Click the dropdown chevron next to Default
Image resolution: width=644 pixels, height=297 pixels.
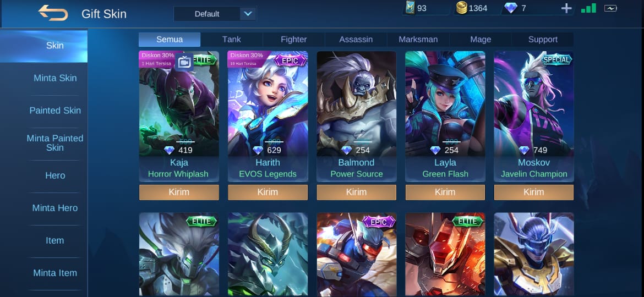click(x=248, y=14)
